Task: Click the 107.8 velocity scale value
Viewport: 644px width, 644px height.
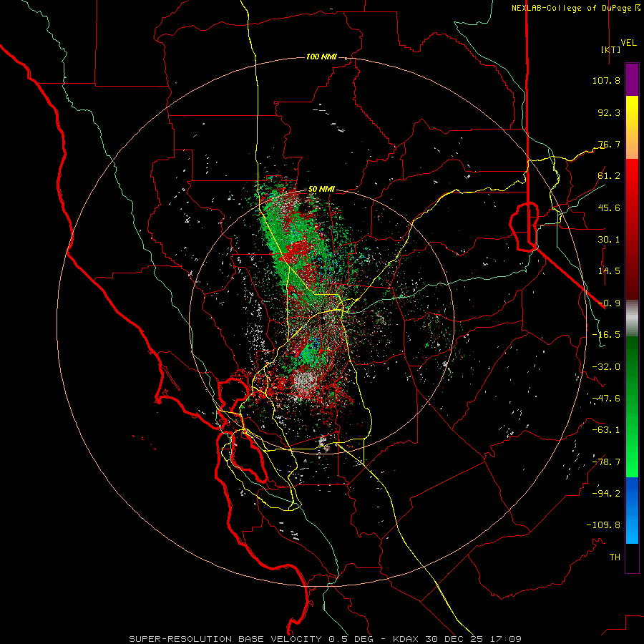Action: (x=606, y=80)
